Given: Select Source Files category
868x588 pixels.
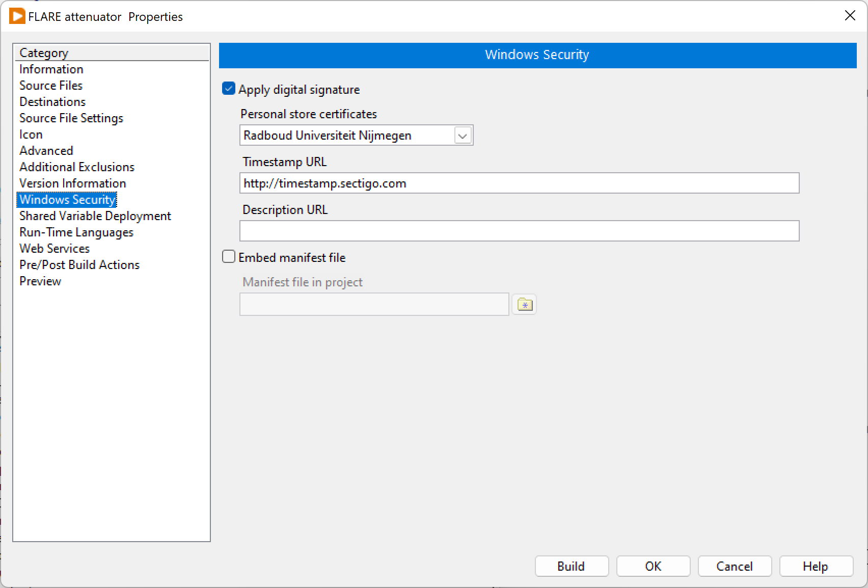Looking at the screenshot, I should [50, 86].
